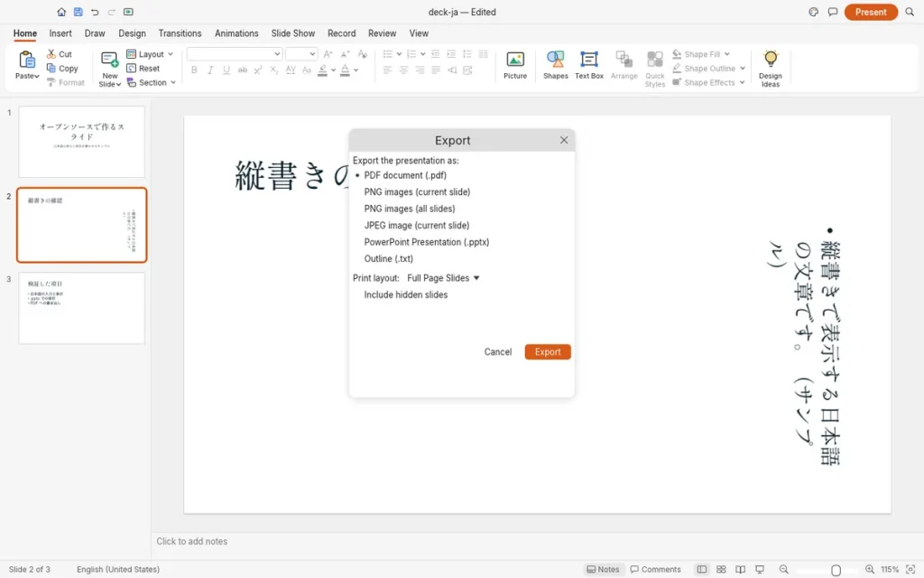Toggle Italic formatting

coord(209,70)
